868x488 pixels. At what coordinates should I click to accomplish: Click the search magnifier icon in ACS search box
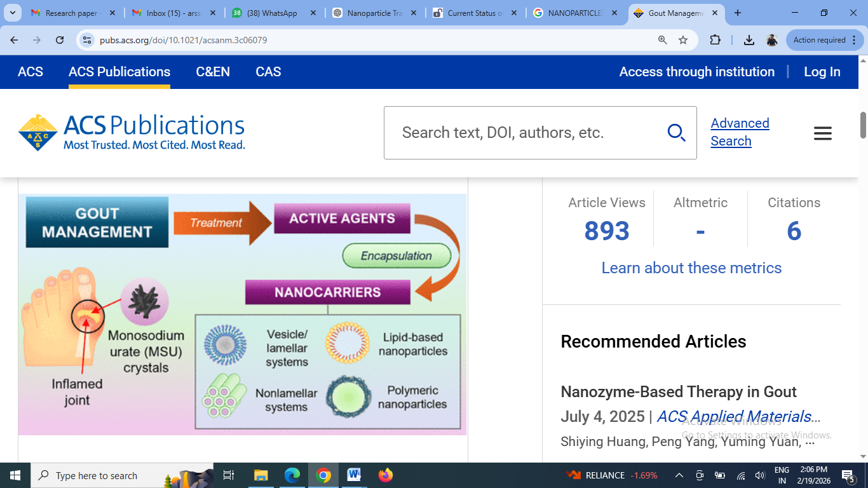676,133
